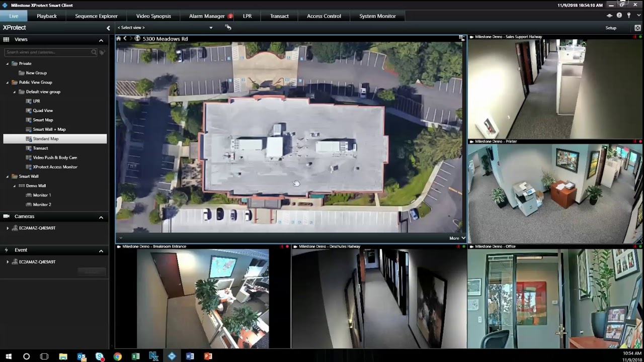Select Monitor 2 under Demo Wall
Image resolution: width=644 pixels, height=362 pixels.
[42, 205]
